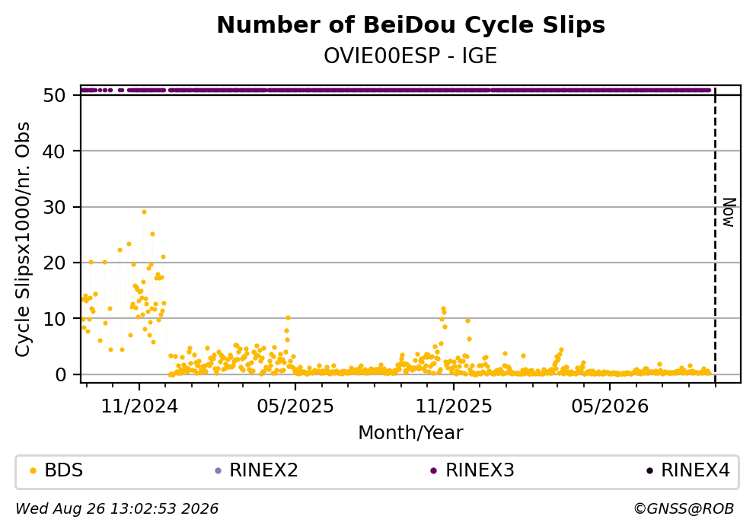The image size is (756, 532).
Task: Click the 05/2025 x-axis tick label
Action: click(295, 406)
